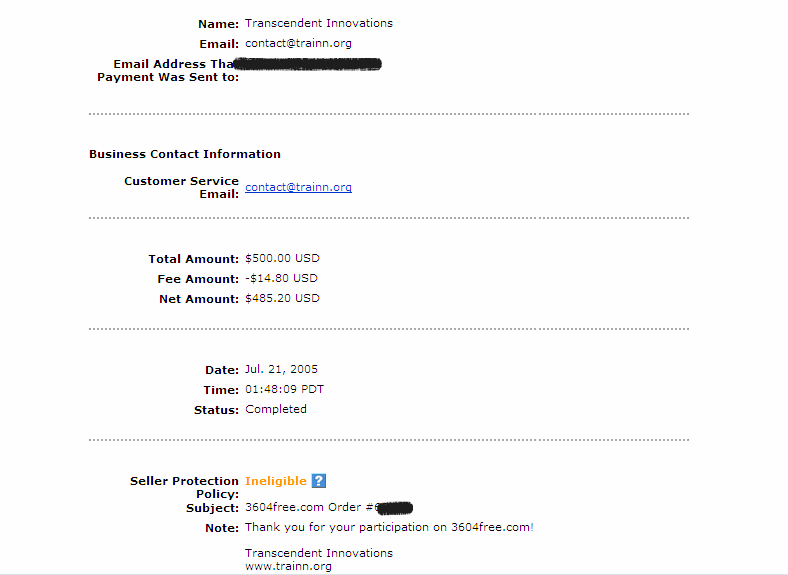788x575 pixels.
Task: Click the www.trainn.org text at bottom
Action: click(x=288, y=566)
